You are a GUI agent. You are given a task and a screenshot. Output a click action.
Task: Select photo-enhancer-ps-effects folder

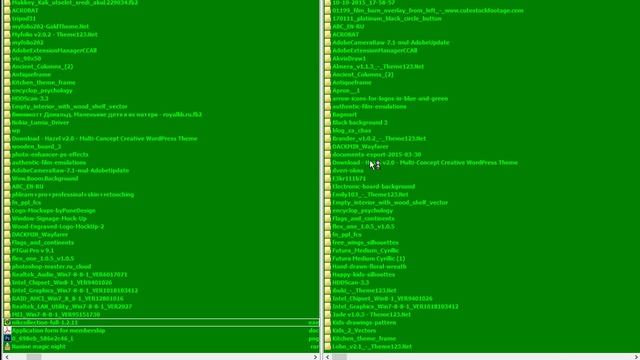click(x=50, y=155)
